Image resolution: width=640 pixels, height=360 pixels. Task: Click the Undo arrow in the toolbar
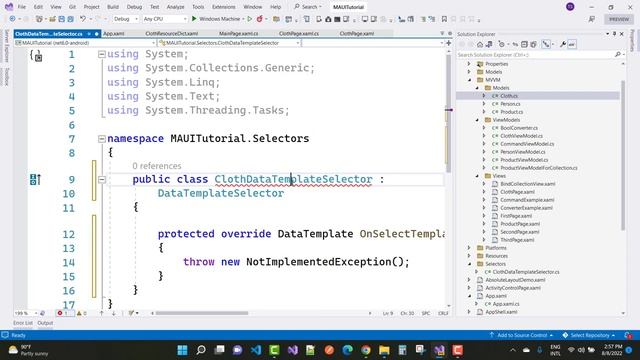click(x=83, y=19)
